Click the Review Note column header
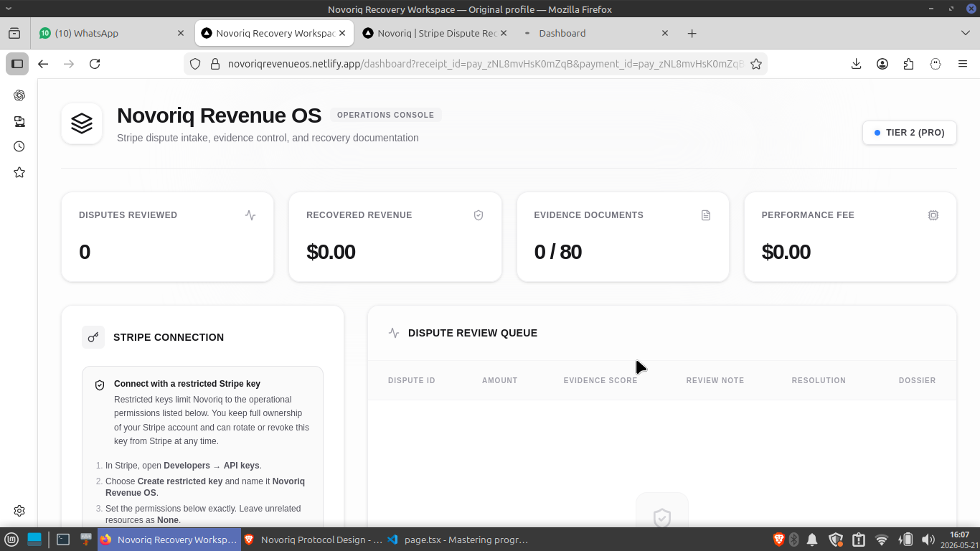Screen dimensions: 980x551 pyautogui.click(x=715, y=380)
